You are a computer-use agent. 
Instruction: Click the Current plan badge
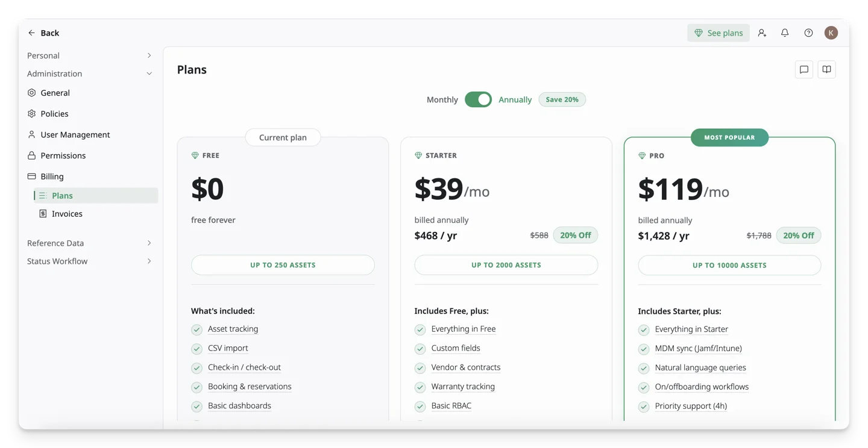point(283,137)
